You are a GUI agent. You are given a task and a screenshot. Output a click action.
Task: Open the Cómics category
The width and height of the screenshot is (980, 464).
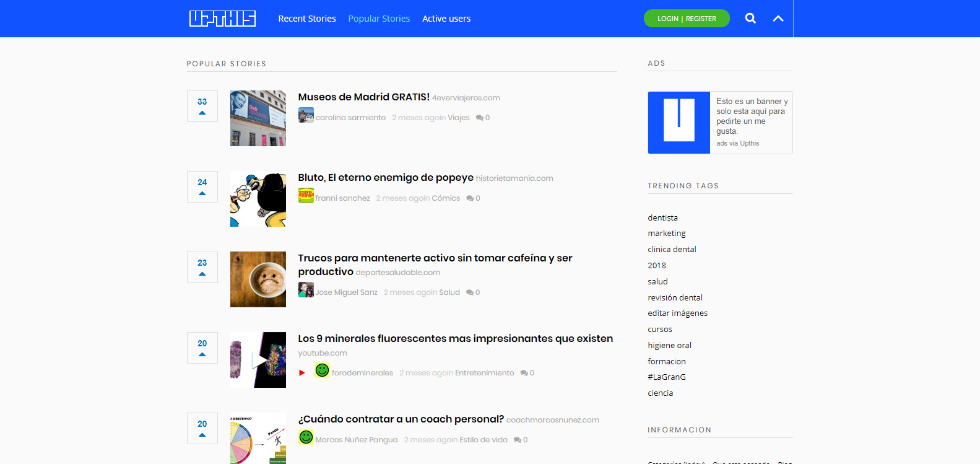(x=446, y=198)
